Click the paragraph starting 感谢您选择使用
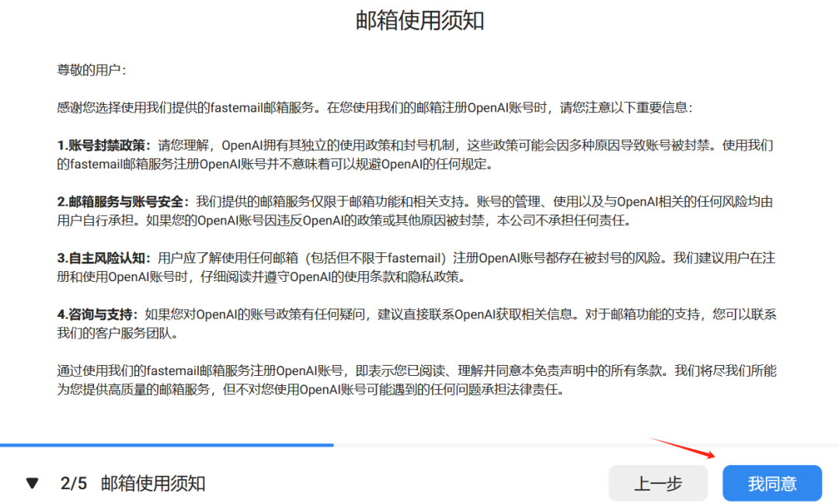The width and height of the screenshot is (839, 504). coord(374,107)
